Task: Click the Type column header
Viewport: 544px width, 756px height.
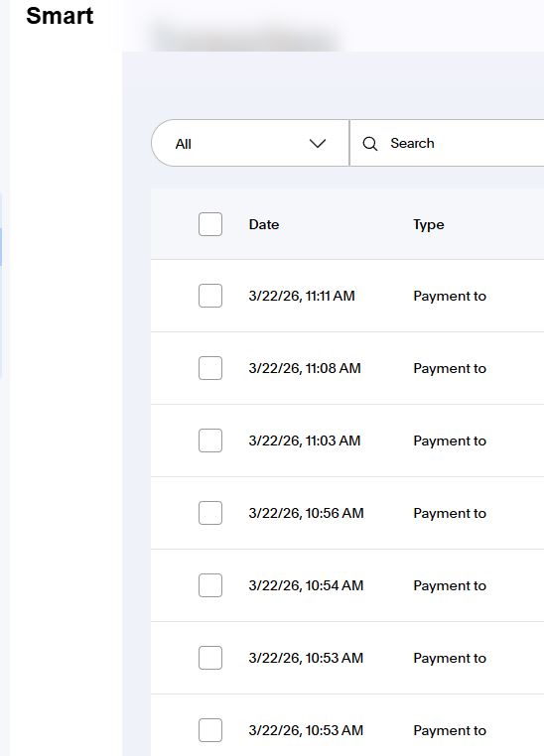Action: [428, 225]
